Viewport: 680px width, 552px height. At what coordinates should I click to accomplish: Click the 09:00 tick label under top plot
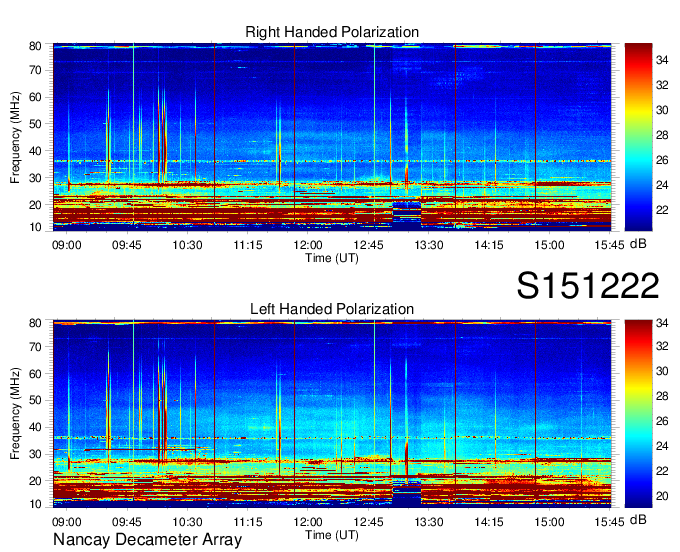tap(67, 245)
